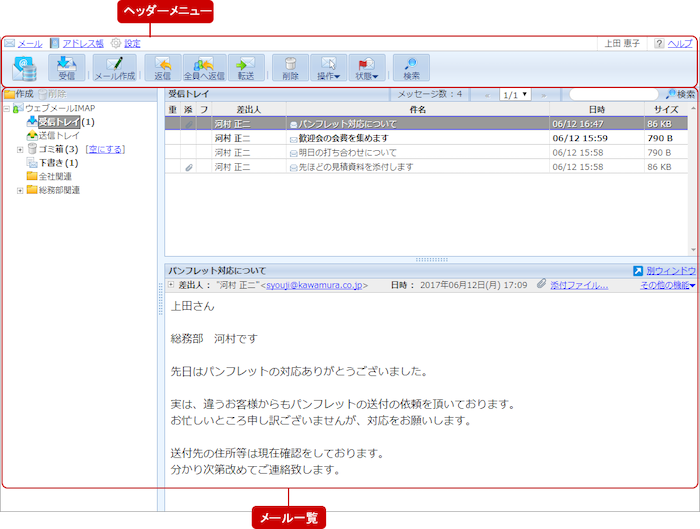Click the 返信 (Reply) icon

[x=163, y=67]
